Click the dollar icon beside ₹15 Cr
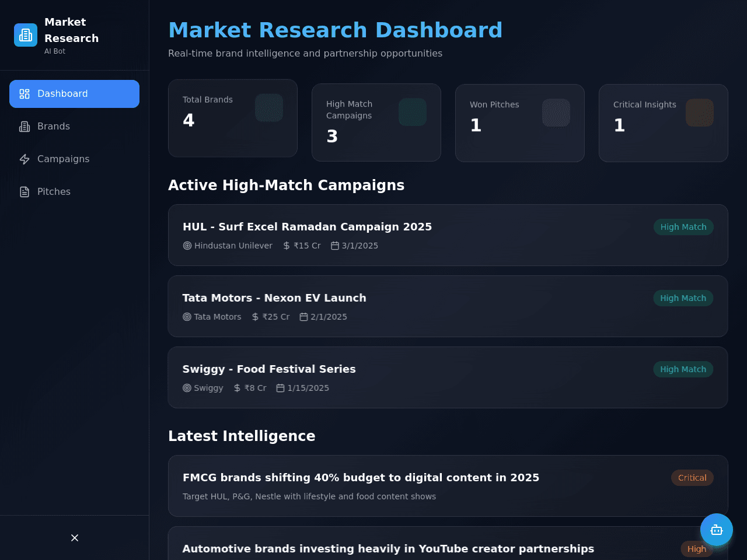Image resolution: width=747 pixels, height=560 pixels. click(287, 246)
